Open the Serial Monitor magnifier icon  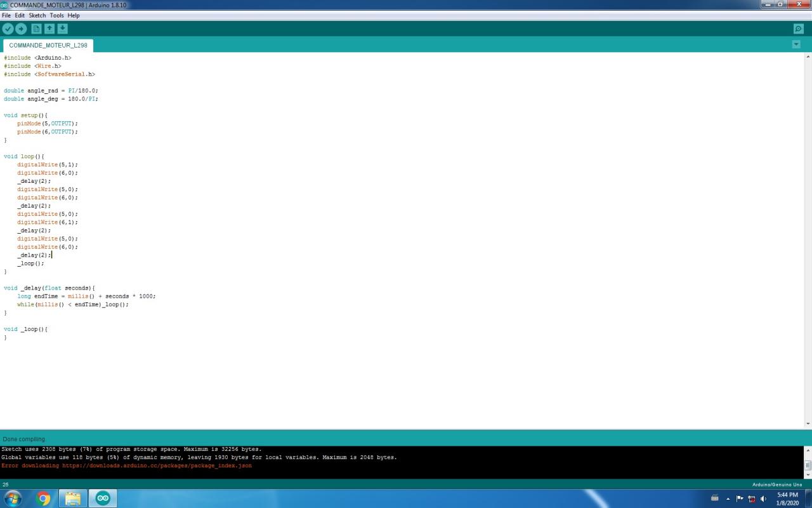pos(799,29)
